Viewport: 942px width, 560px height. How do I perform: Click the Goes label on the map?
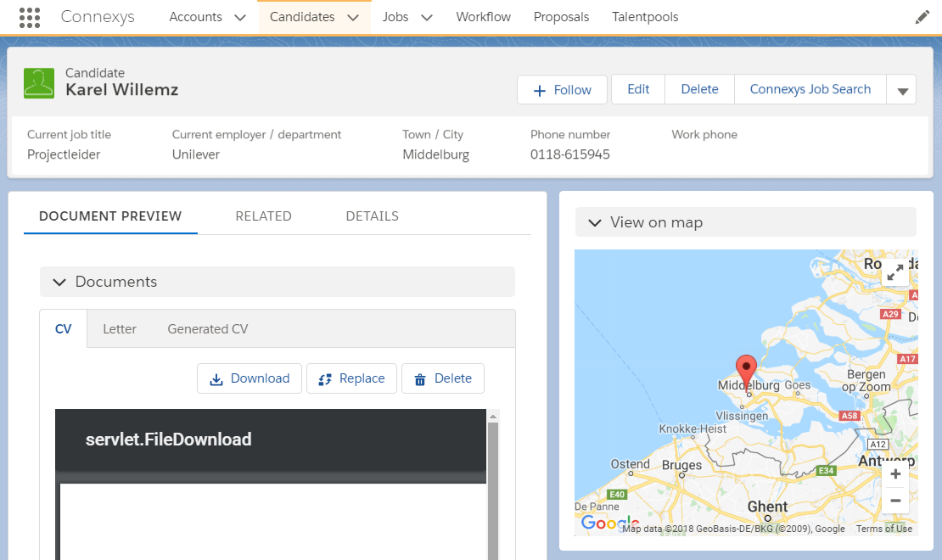tap(797, 385)
